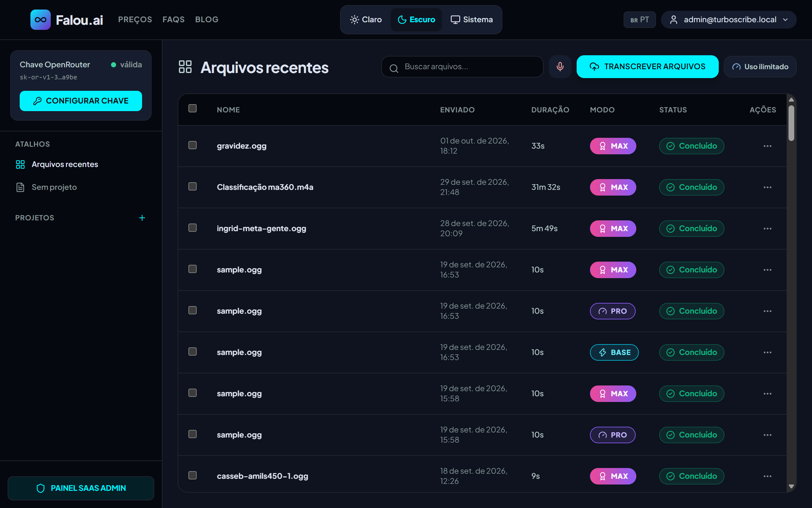
Task: Click the TRANSCREVER ARQUIVOS button
Action: (647, 67)
